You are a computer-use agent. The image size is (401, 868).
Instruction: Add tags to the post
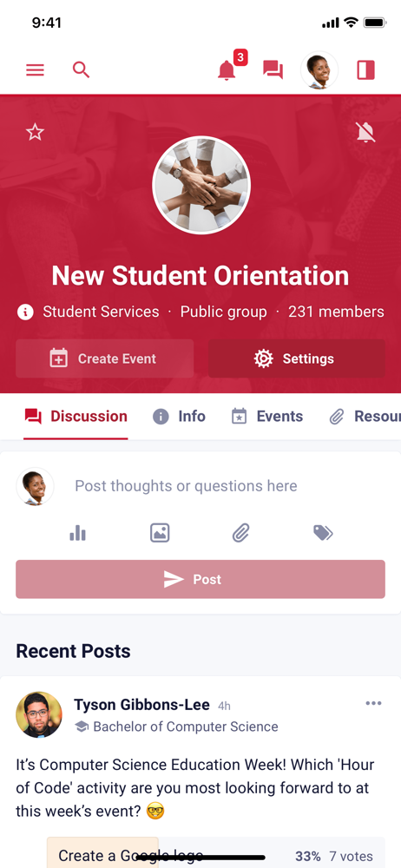[x=323, y=533]
